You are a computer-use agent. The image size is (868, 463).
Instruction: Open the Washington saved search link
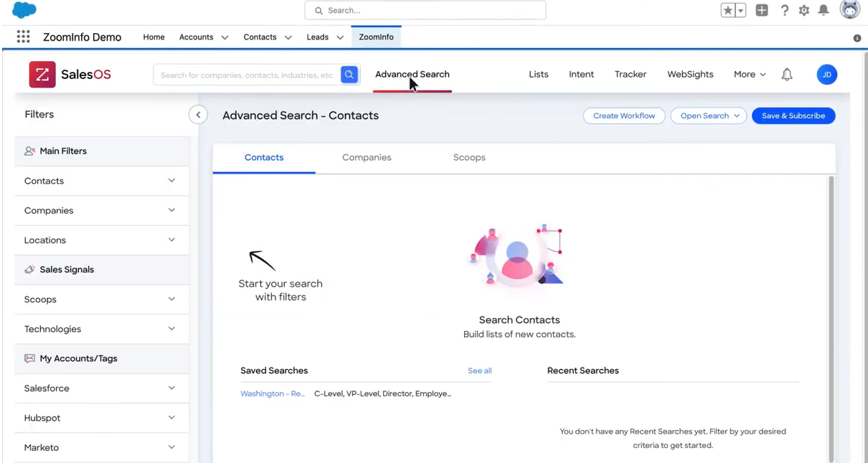pyautogui.click(x=273, y=394)
